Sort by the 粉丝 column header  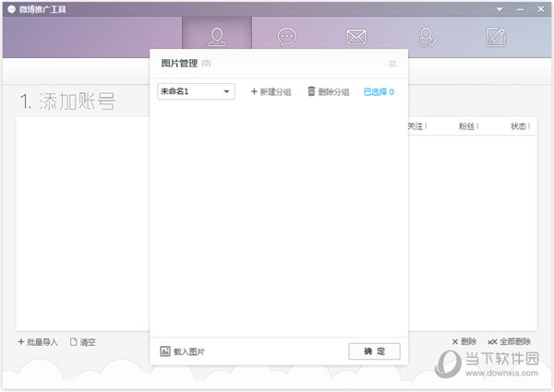point(468,126)
